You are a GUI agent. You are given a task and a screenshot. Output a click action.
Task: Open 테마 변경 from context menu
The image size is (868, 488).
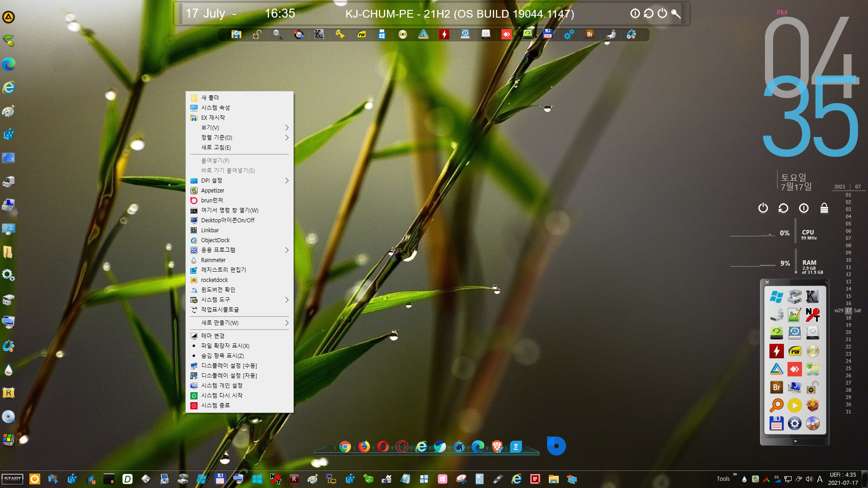[x=240, y=336]
